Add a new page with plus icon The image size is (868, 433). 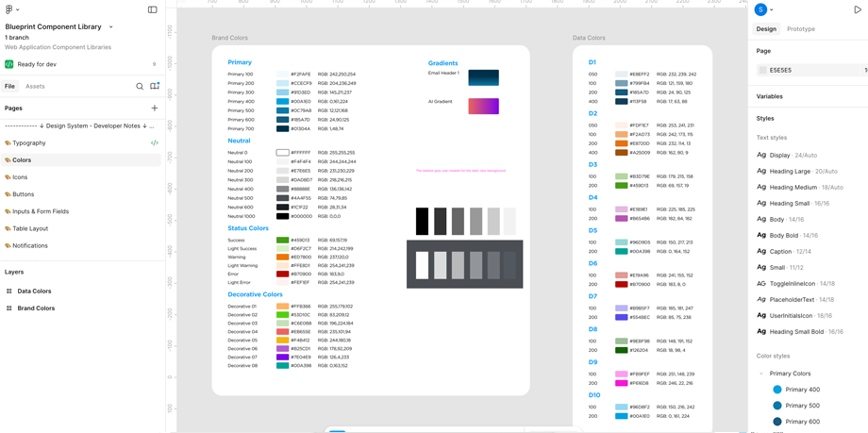point(155,108)
